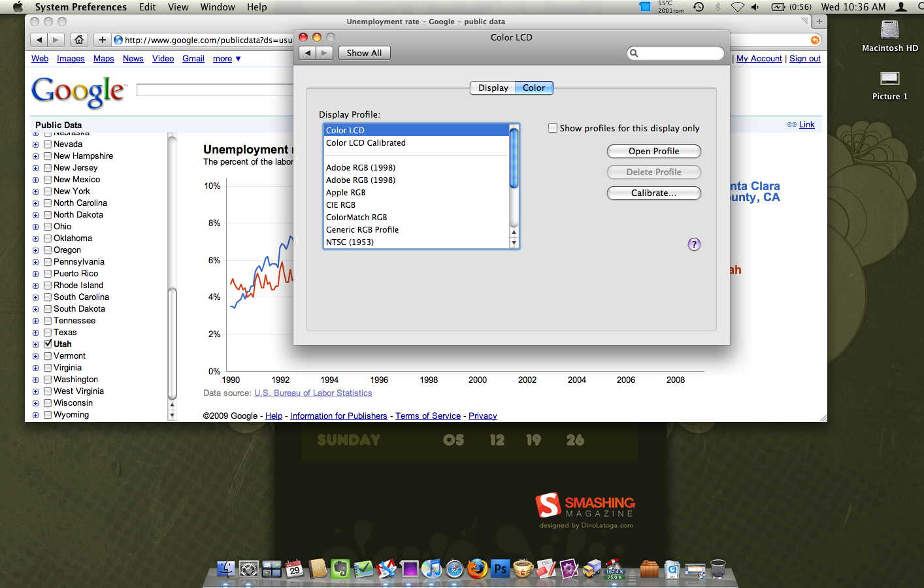Click the battery status menu icon
The width and height of the screenshot is (924, 588).
778,7
